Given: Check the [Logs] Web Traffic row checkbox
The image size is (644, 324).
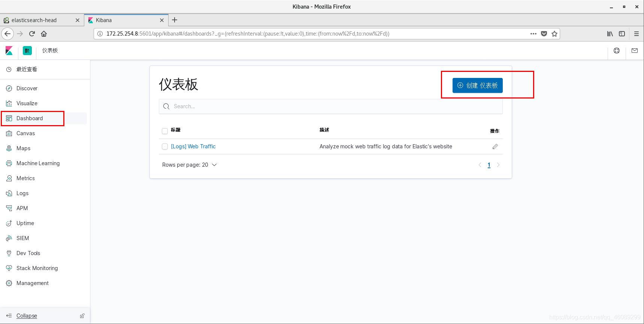Looking at the screenshot, I should click(165, 146).
